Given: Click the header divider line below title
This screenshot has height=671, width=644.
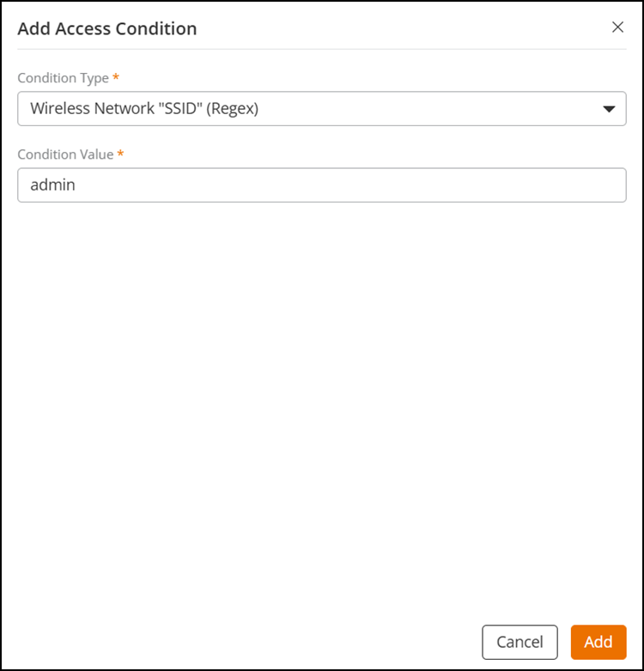Looking at the screenshot, I should 322,49.
